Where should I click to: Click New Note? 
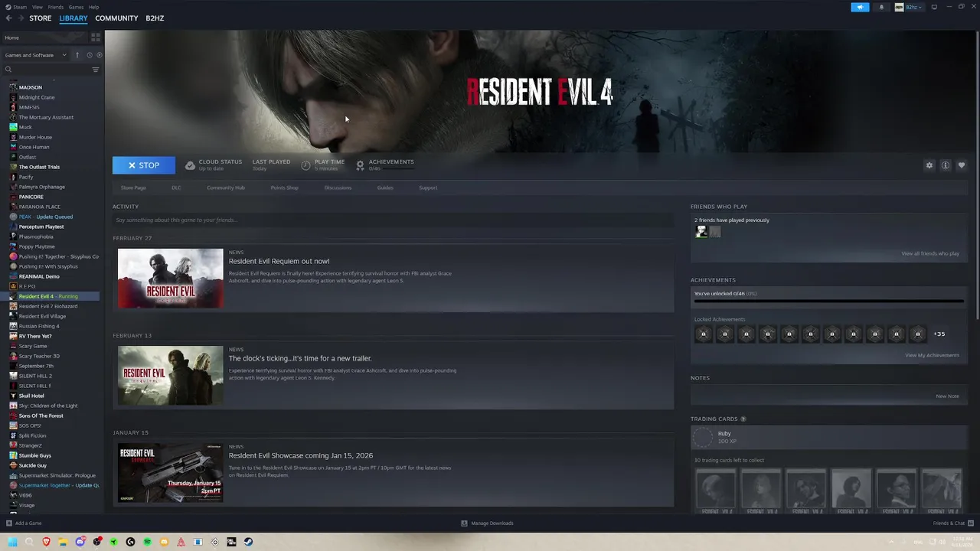pyautogui.click(x=947, y=396)
